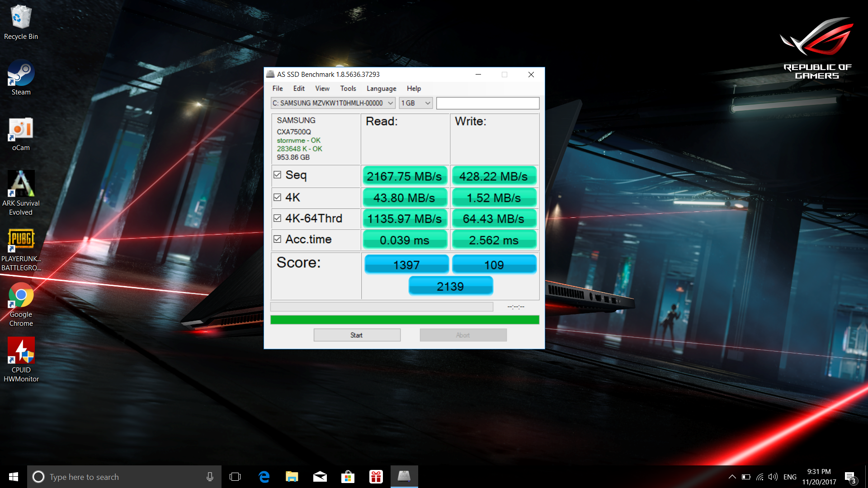Show hidden system tray icons

point(732,477)
